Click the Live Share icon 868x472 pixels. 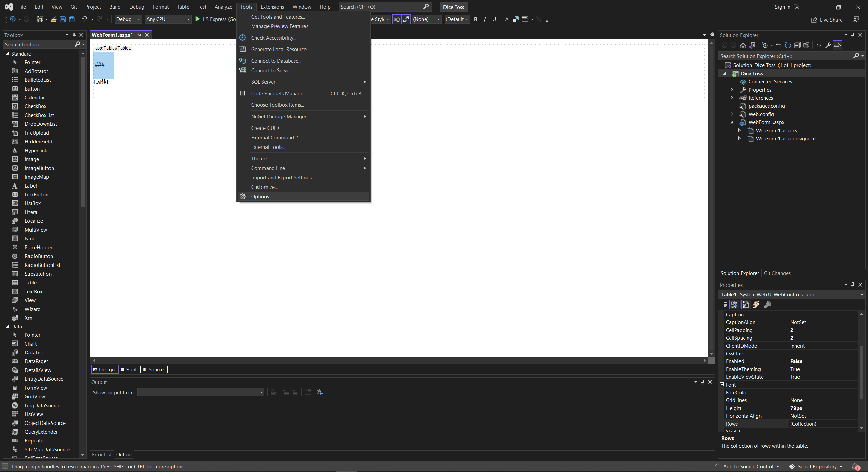814,20
